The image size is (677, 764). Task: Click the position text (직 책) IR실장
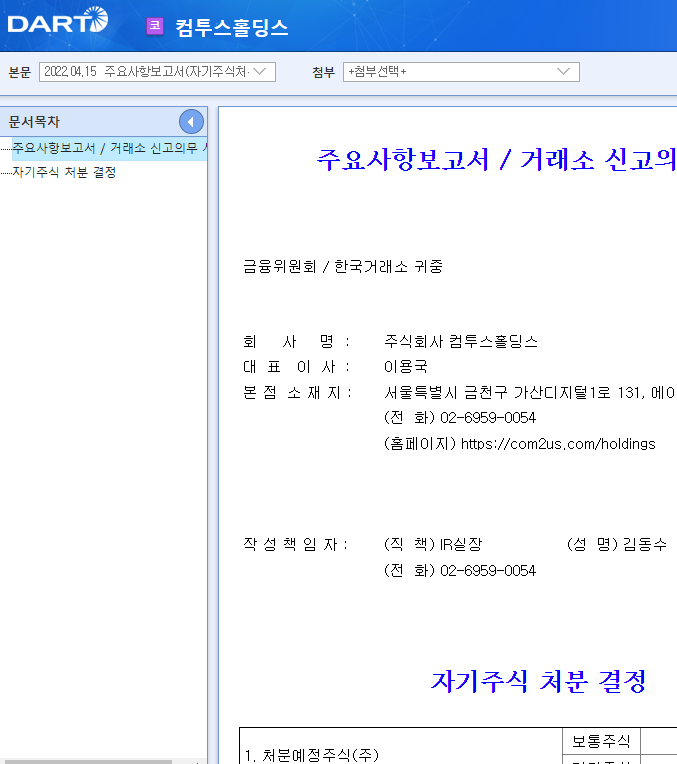[433, 544]
